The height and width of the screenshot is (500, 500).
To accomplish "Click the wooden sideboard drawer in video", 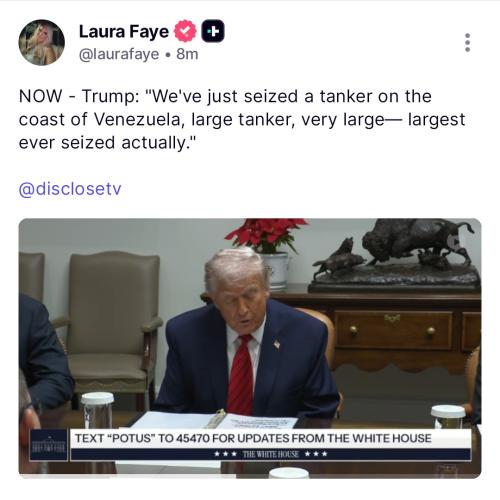I will (393, 329).
